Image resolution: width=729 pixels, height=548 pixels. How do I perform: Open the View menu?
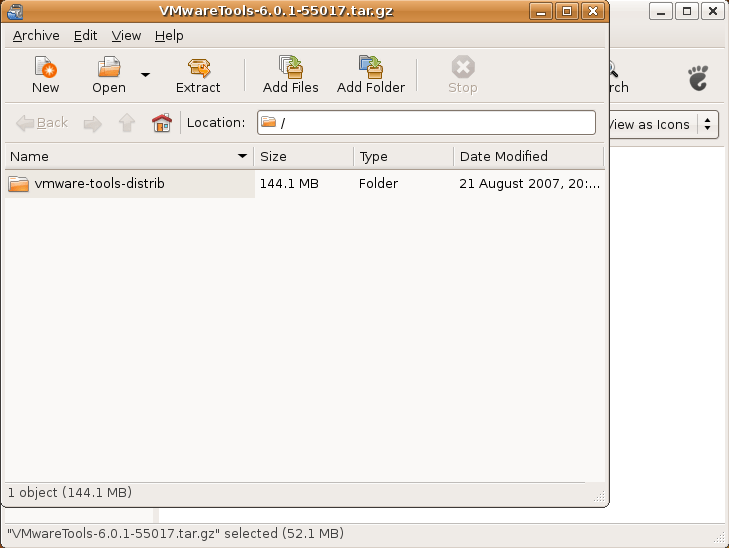126,36
